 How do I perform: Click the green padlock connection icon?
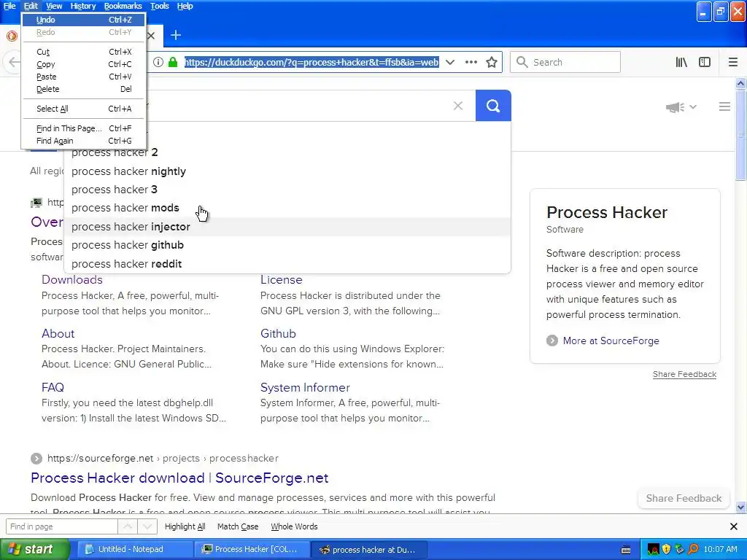(x=173, y=63)
